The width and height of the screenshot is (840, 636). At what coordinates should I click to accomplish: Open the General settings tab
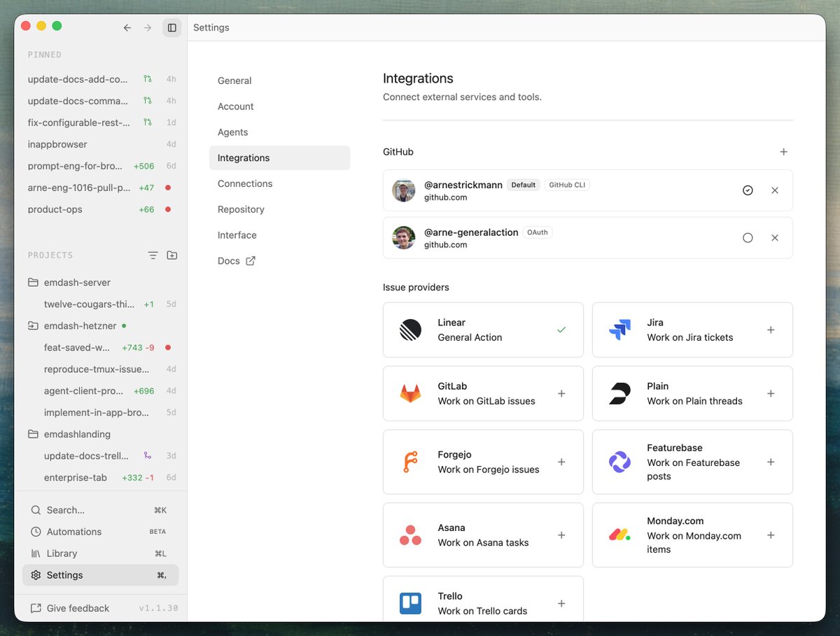point(279,80)
